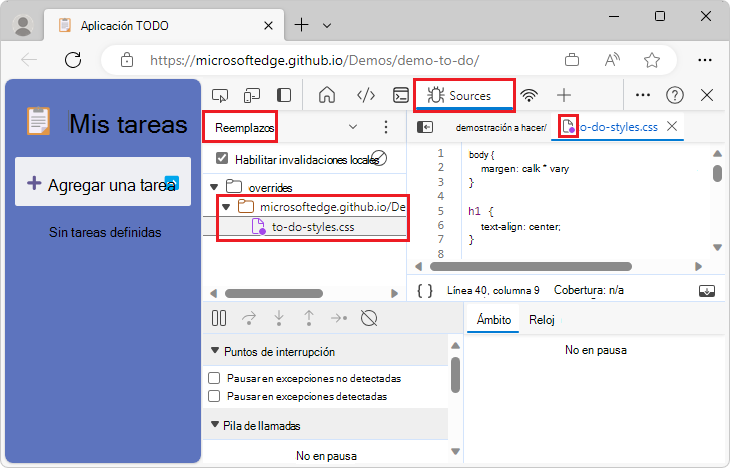Collapse the overrides folder

tap(214, 187)
